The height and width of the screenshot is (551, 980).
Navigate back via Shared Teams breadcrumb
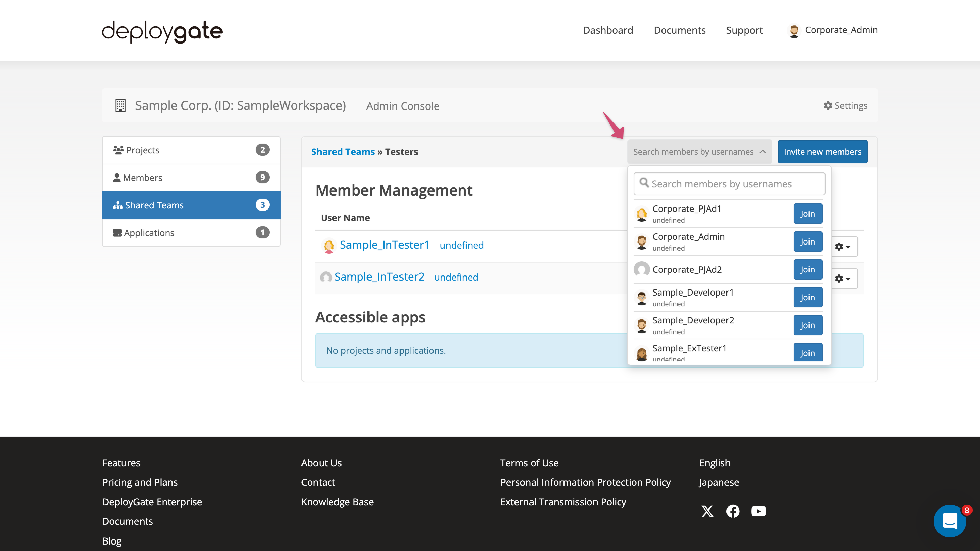tap(342, 151)
